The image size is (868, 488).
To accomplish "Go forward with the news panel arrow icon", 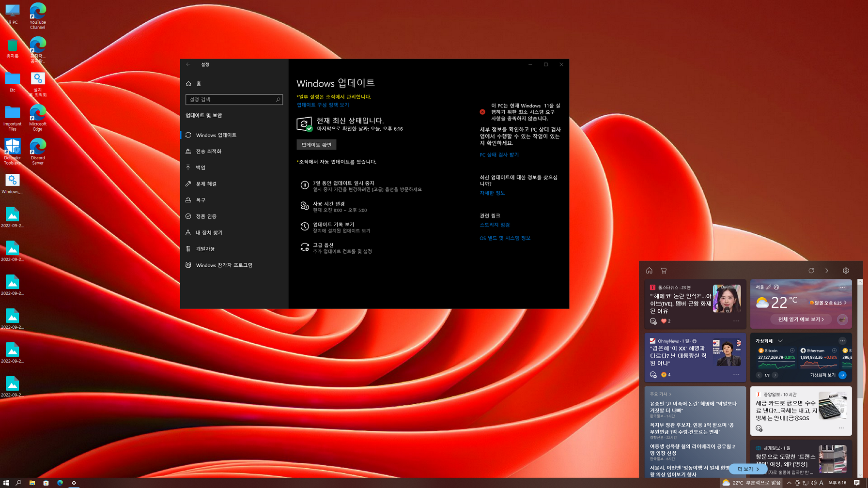I will click(827, 271).
